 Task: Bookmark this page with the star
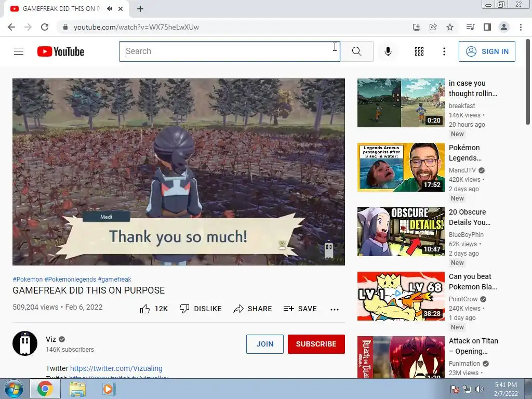pos(450,27)
